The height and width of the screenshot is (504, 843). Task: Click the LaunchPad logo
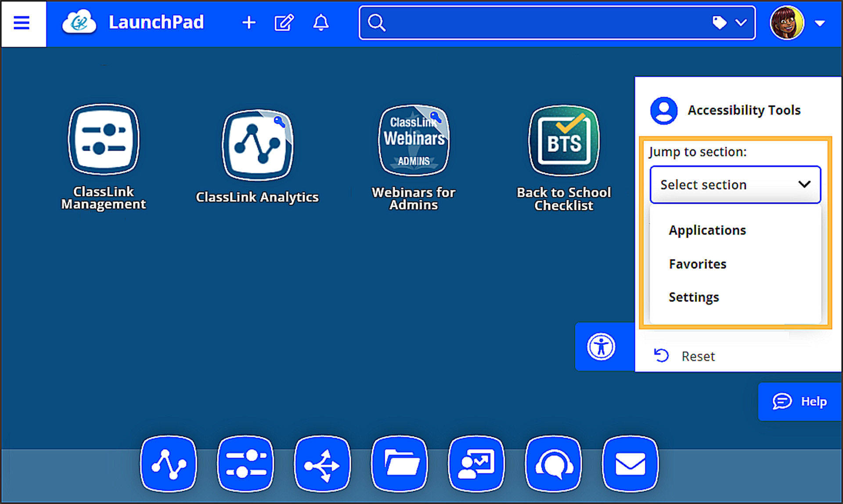79,22
